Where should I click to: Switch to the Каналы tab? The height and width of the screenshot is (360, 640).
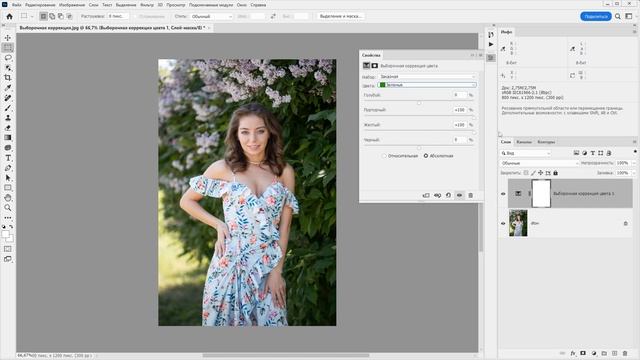pyautogui.click(x=524, y=142)
